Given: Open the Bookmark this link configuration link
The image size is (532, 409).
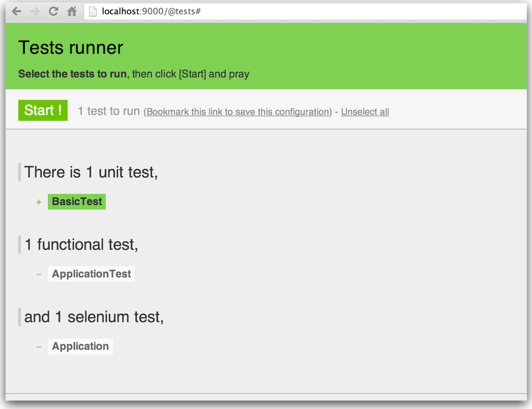Looking at the screenshot, I should tap(238, 112).
